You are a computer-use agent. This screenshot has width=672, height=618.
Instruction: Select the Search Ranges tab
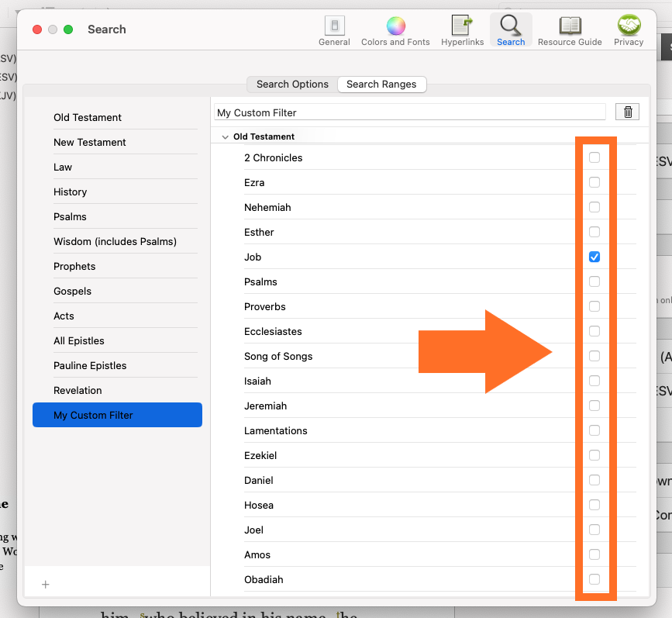(381, 85)
